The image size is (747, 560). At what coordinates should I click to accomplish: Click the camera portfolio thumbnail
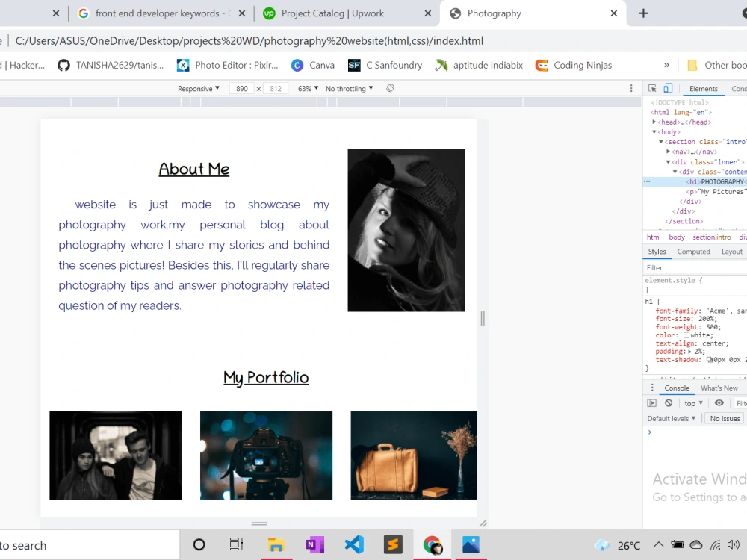[x=267, y=455]
